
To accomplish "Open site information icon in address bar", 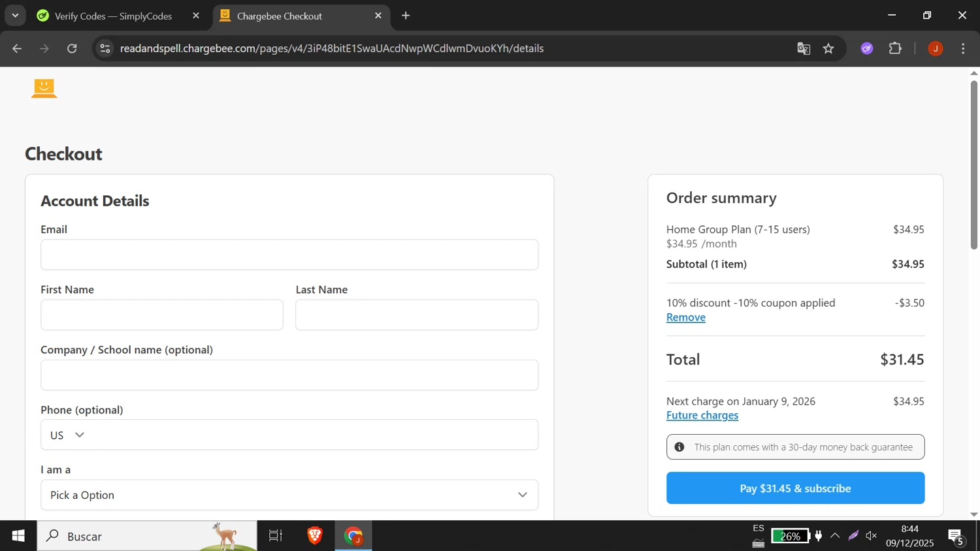I will click(x=105, y=48).
